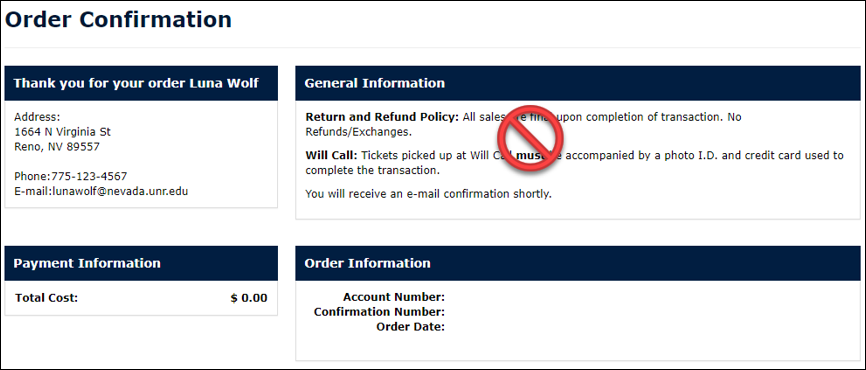Viewport: 866px width, 370px height.
Task: Select the Thank you for your order header
Action: tap(141, 83)
